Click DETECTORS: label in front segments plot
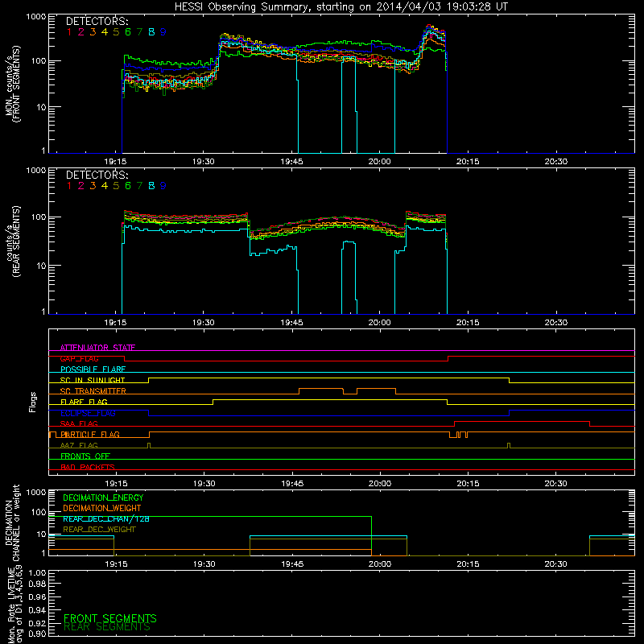644x644 pixels. point(97,21)
